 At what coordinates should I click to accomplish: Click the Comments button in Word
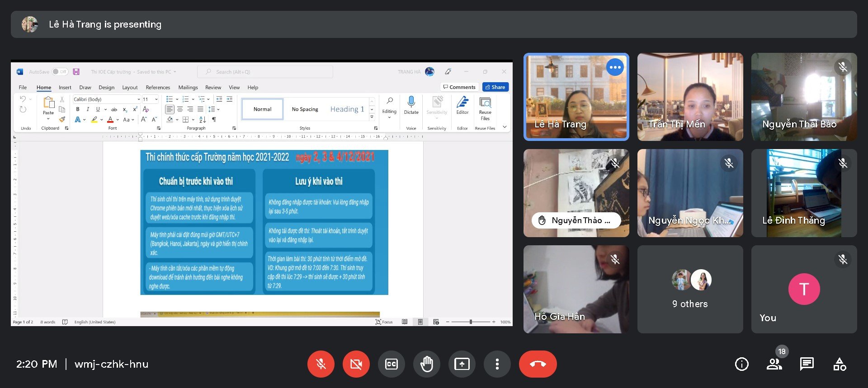coord(459,87)
